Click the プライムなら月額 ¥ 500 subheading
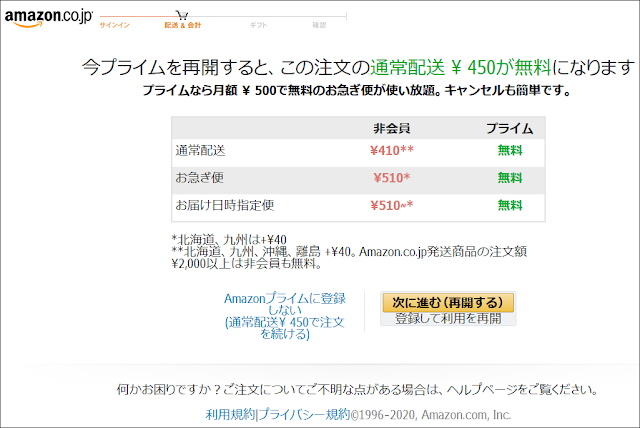Screen dimensions: 640x428 (x=356, y=90)
